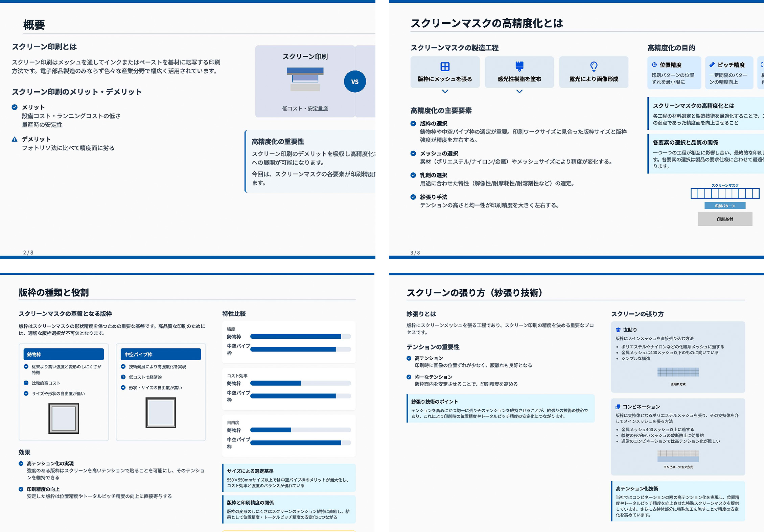This screenshot has width=764, height=532.
Task: Click the blue VS badge in the comparison
Action: pos(355,81)
